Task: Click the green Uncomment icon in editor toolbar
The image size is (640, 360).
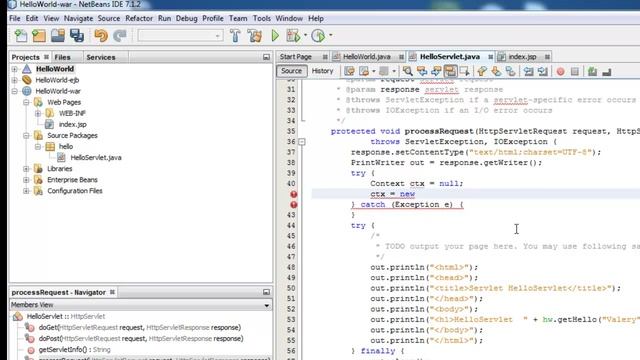Action: coord(592,71)
